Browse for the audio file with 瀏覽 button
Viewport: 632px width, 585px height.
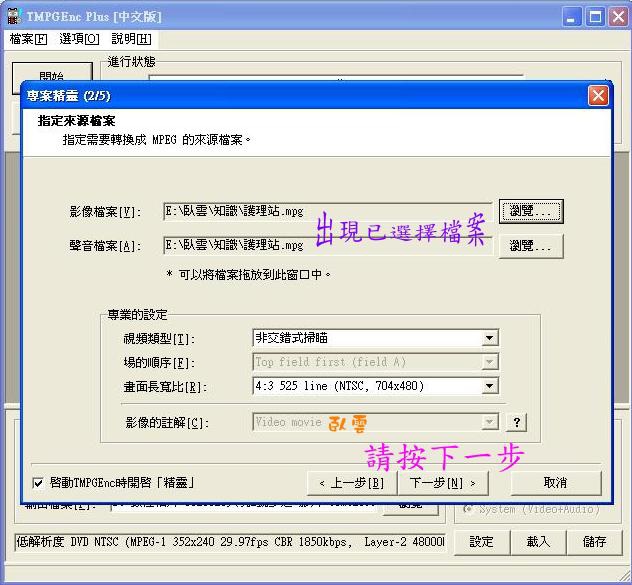click(531, 246)
